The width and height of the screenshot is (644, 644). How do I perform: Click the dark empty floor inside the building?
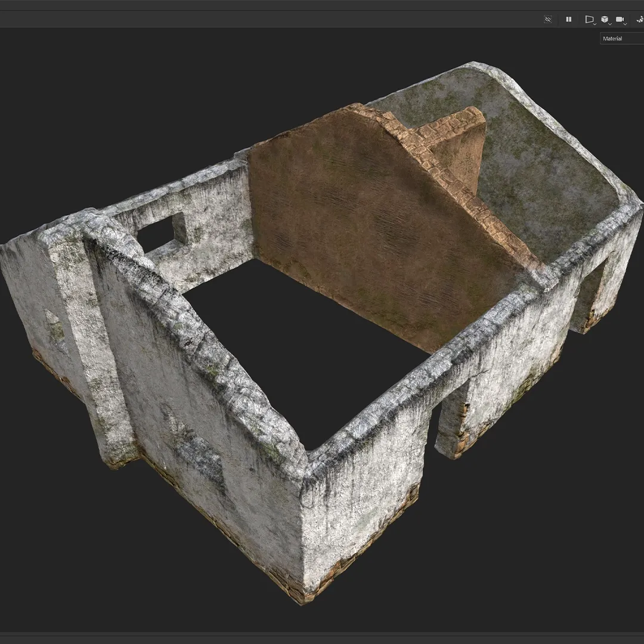point(304,349)
